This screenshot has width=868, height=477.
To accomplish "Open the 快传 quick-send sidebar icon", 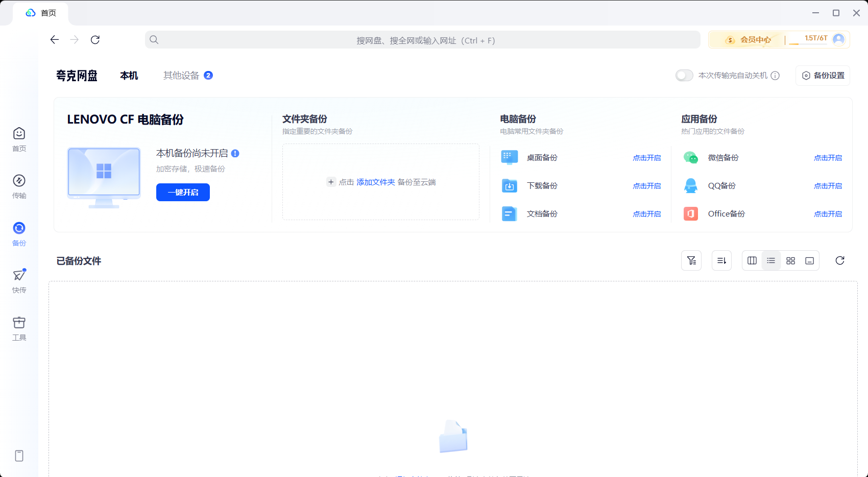I will (x=19, y=275).
